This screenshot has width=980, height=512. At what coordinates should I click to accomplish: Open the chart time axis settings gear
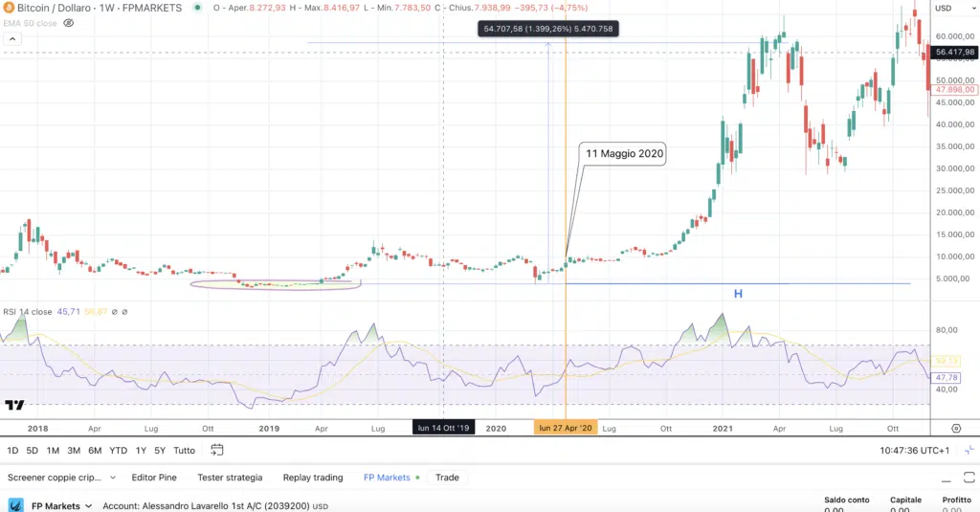tap(956, 428)
